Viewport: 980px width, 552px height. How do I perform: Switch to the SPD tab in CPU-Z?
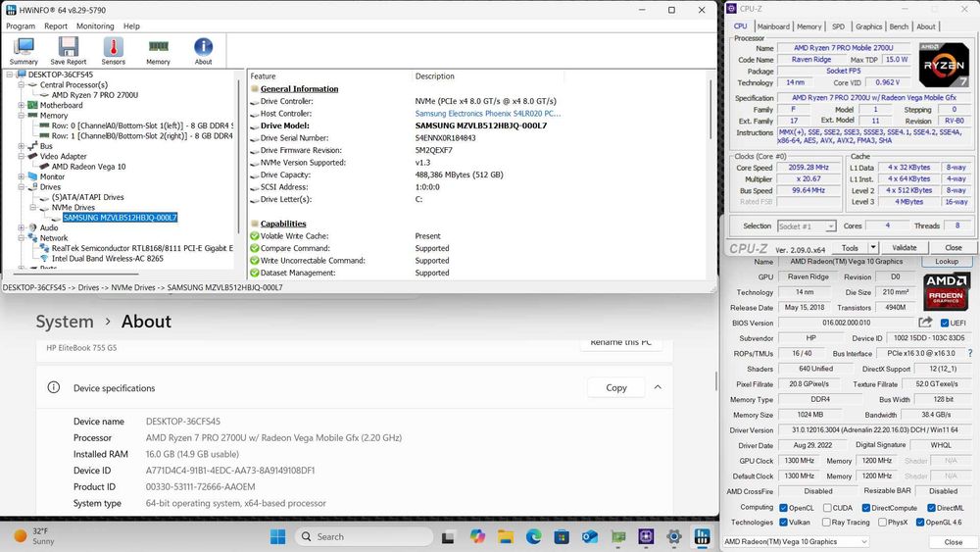[x=838, y=26]
